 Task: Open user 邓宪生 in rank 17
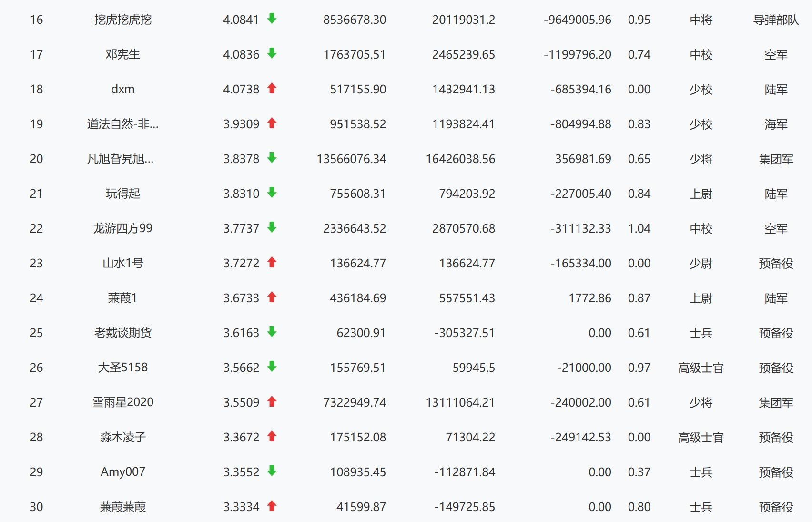123,54
